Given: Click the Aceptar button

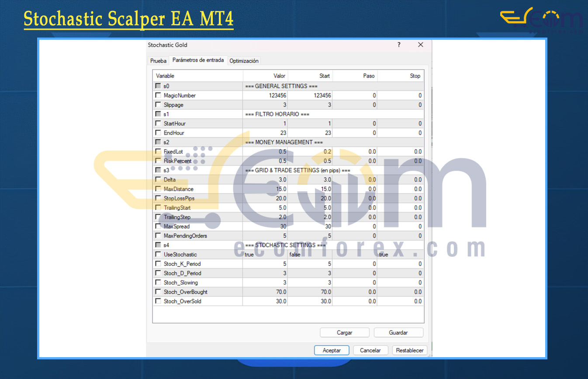Looking at the screenshot, I should (x=332, y=350).
